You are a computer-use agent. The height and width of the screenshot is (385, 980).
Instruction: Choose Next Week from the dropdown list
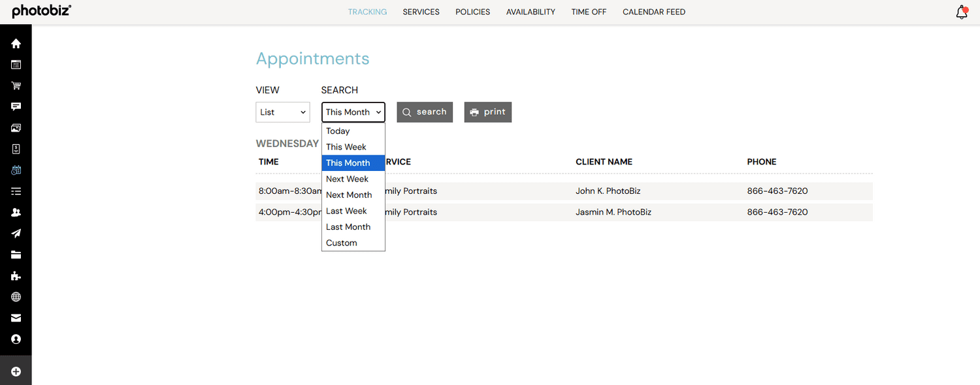pos(353,179)
